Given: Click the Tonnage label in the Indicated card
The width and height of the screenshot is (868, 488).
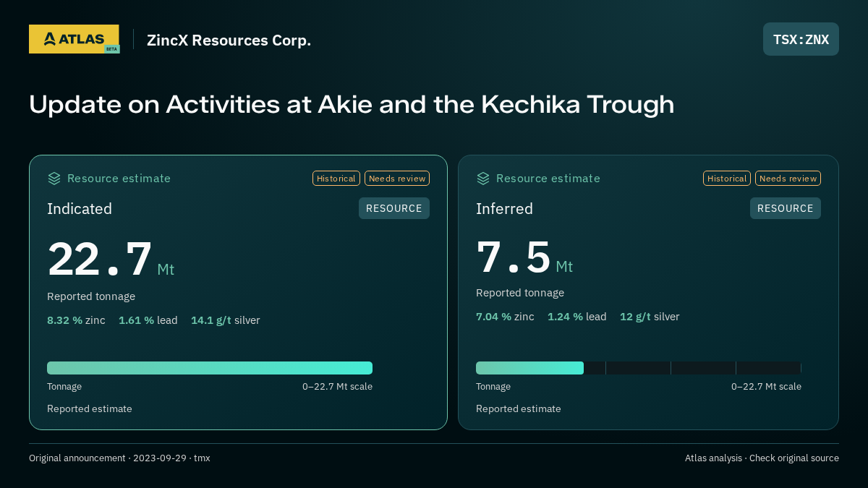Looking at the screenshot, I should pos(64,387).
